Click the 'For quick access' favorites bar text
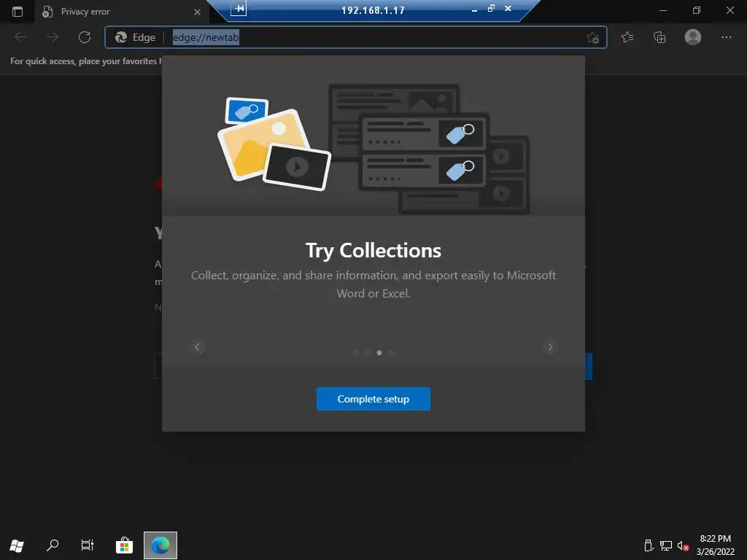Screen dimensions: 747x560 (x=86, y=61)
